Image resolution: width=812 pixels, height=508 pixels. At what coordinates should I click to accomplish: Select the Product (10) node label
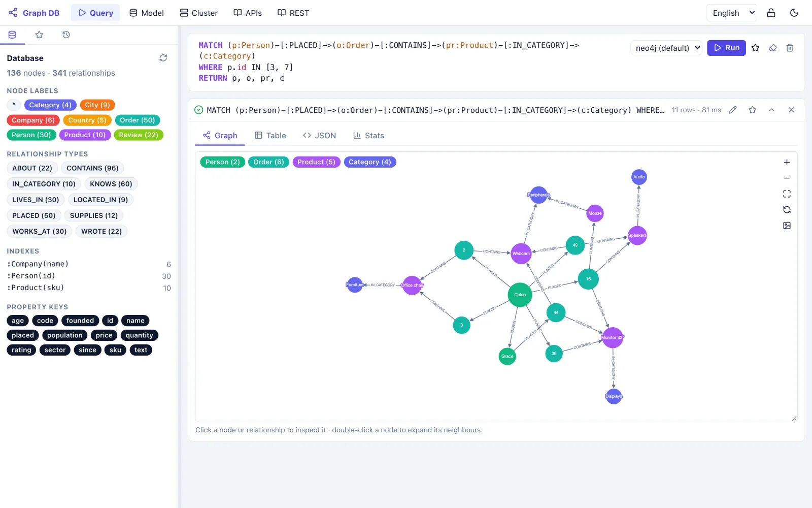click(85, 135)
